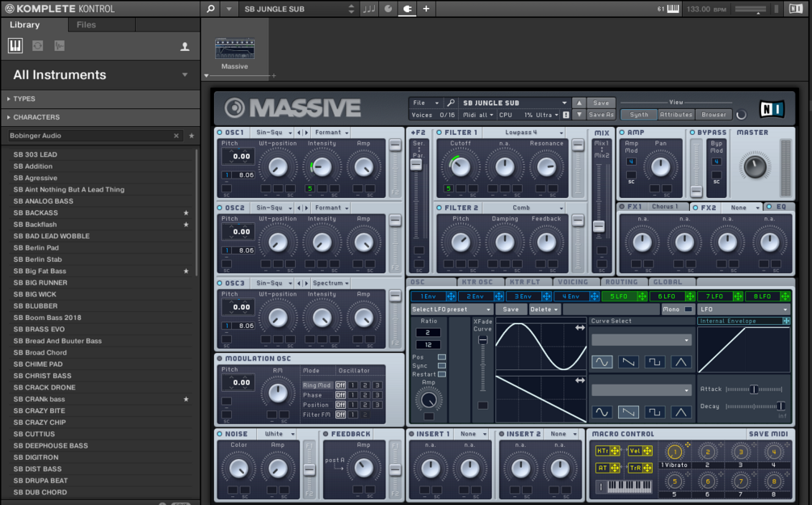Click the Synth view button
This screenshot has height=505, width=812.
click(x=638, y=115)
